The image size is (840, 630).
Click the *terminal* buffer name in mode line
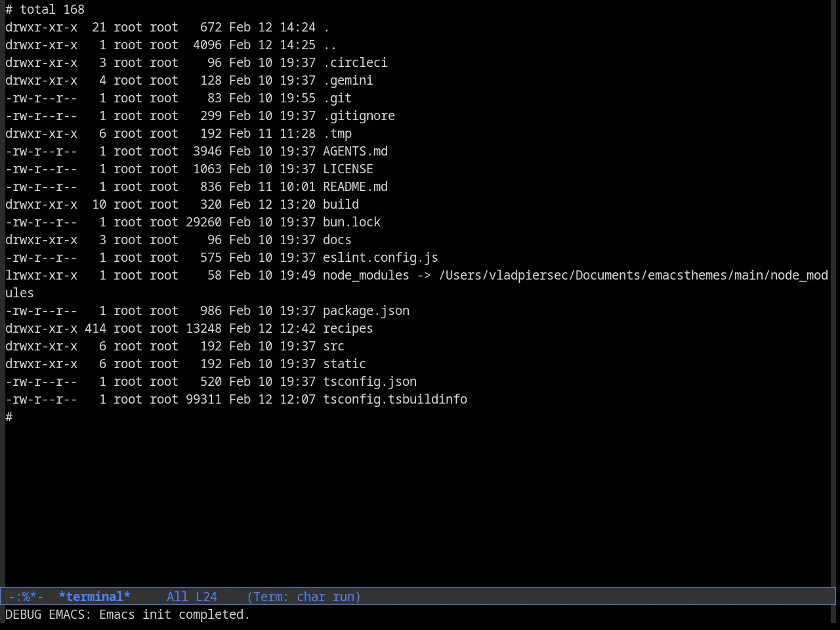94,597
